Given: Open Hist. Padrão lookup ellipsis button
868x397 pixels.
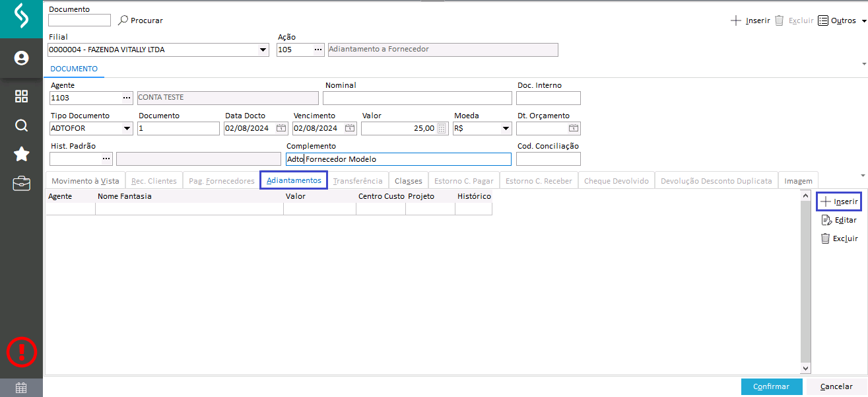Looking at the screenshot, I should coord(106,159).
